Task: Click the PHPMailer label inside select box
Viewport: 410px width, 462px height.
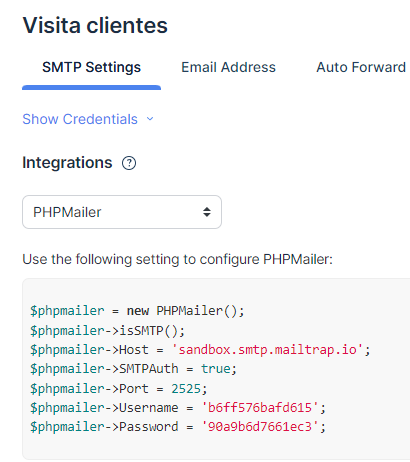Action: (67, 212)
